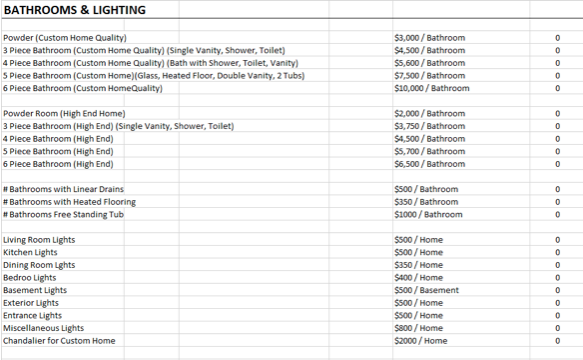Select the $400 / Home price cell
Screen dimensions: 583x360
tap(461, 278)
